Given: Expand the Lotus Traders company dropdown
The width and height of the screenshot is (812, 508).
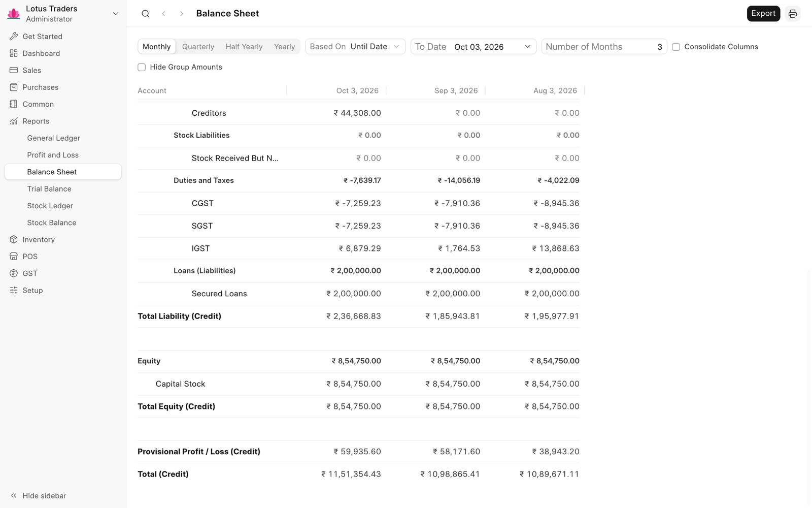Looking at the screenshot, I should tap(116, 14).
